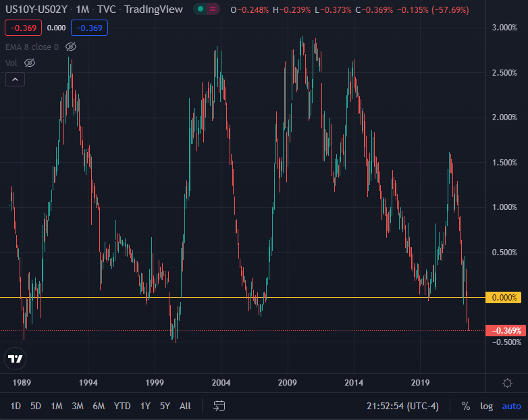Click the 0.000 spread value
The width and height of the screenshot is (528, 420).
pos(56,28)
